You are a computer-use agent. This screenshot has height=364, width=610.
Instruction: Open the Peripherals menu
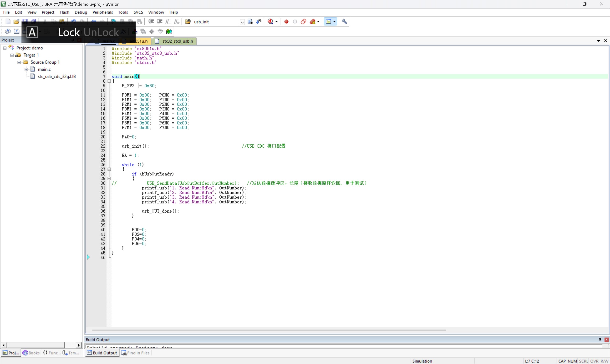pyautogui.click(x=103, y=12)
